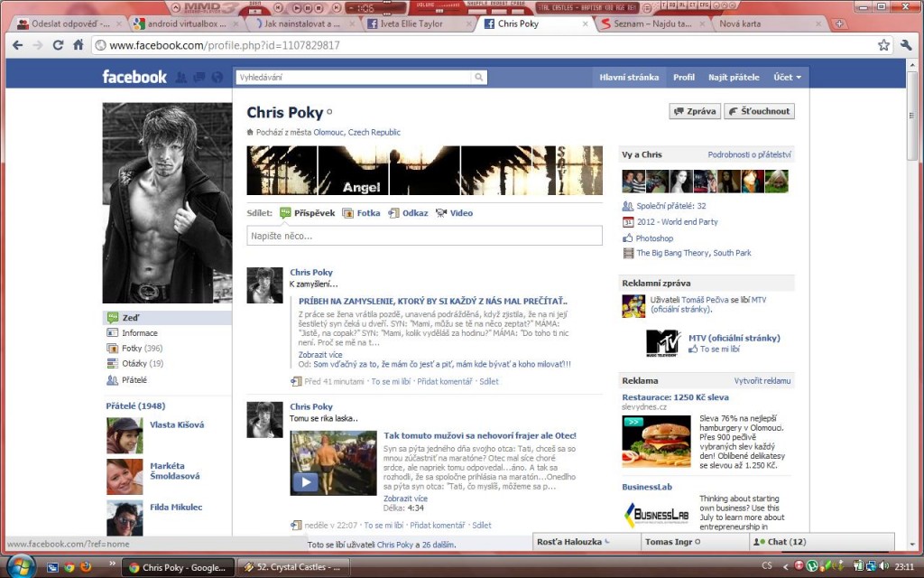Screen dimensions: 924x578
Task: Open the Photoshop like link
Action: pos(654,238)
